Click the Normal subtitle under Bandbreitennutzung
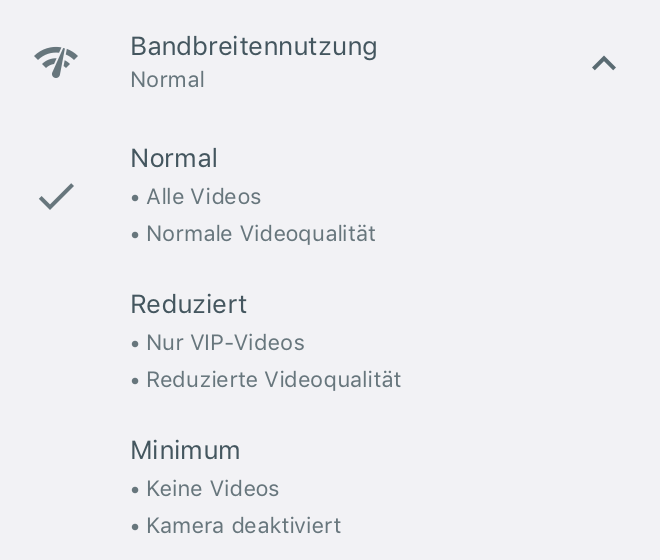This screenshot has height=560, width=660. 168,80
